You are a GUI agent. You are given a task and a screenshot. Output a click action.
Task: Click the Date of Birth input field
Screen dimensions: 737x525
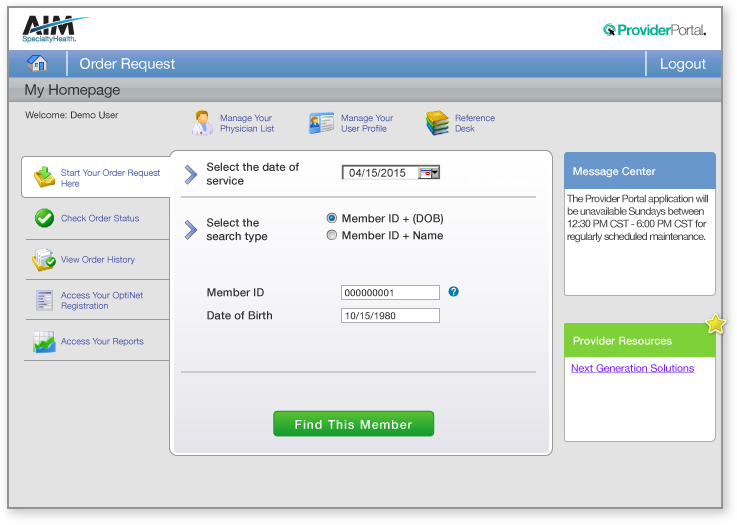tap(390, 315)
